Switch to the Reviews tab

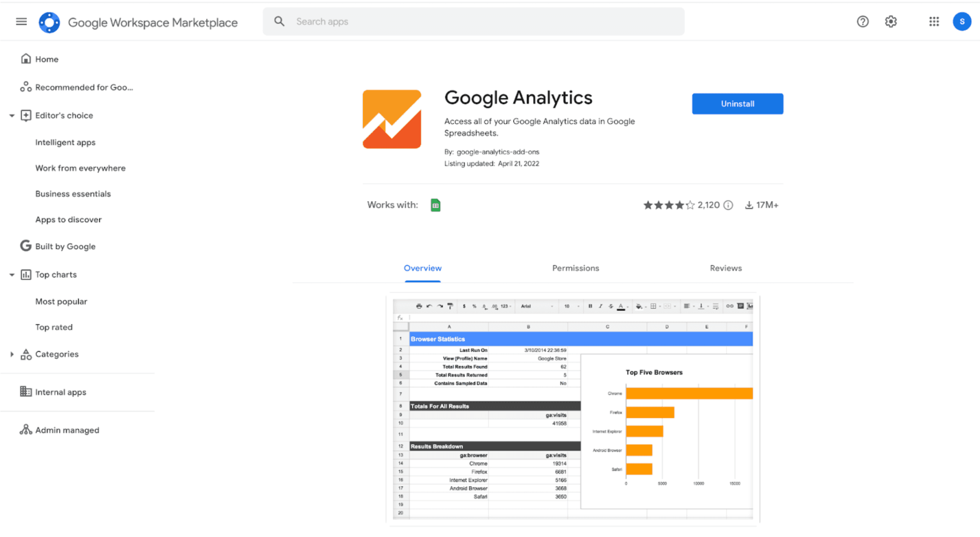726,268
